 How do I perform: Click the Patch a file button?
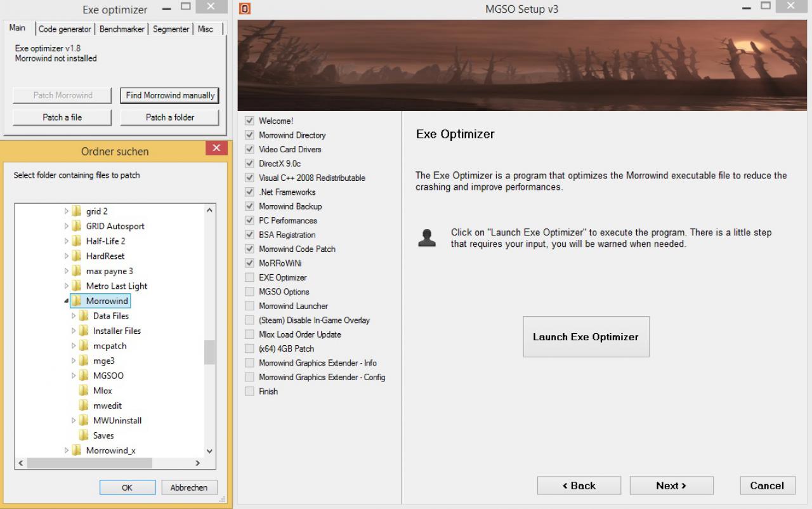pos(62,117)
